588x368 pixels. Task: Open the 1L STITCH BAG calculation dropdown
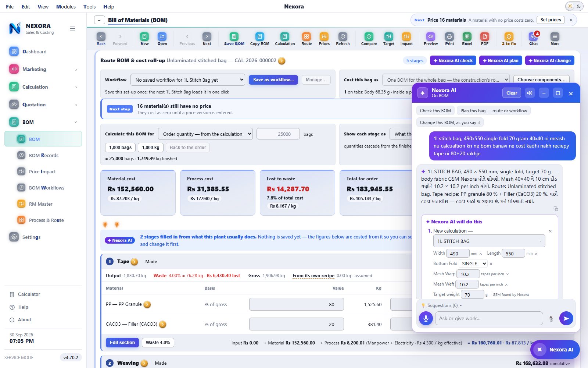point(489,241)
